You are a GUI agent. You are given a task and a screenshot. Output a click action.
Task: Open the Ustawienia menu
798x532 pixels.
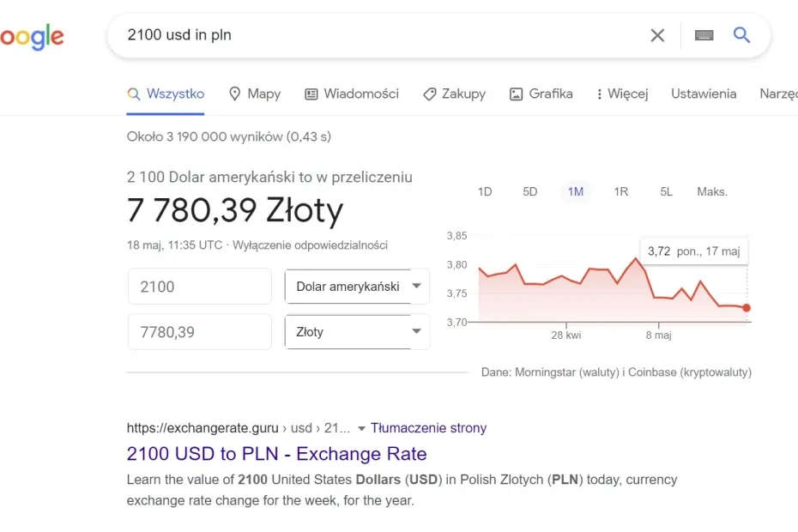(x=704, y=94)
